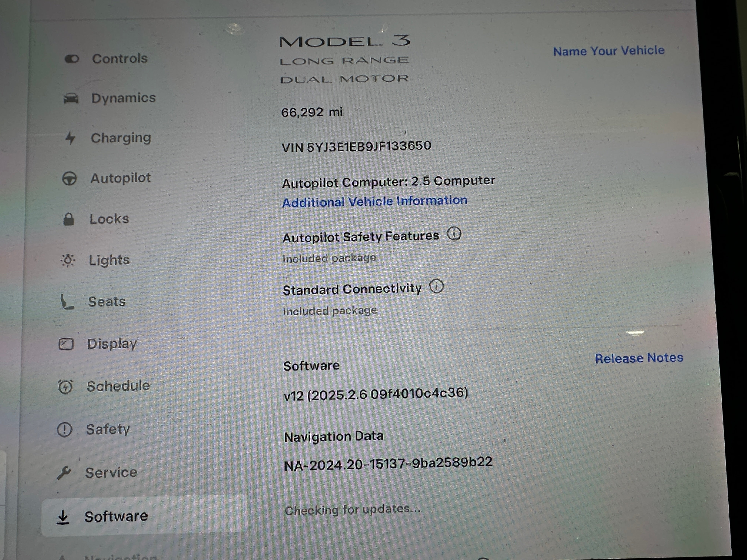Tap Name Your Vehicle link

tap(609, 51)
